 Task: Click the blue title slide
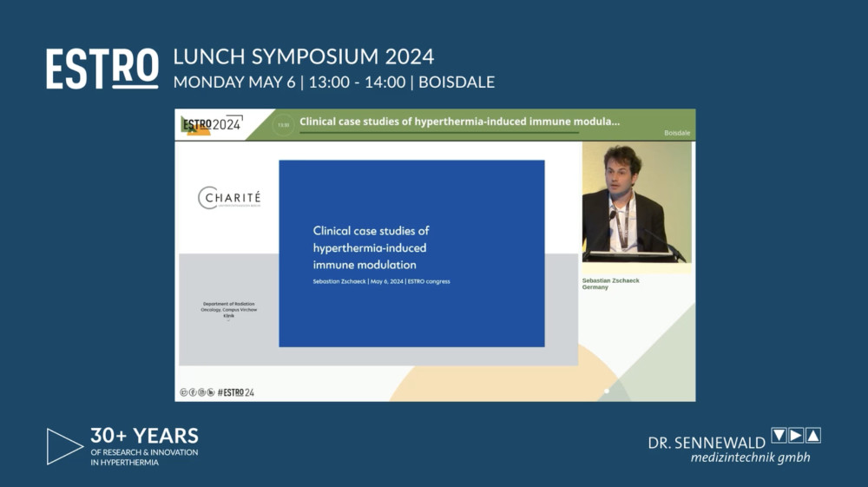tap(411, 253)
